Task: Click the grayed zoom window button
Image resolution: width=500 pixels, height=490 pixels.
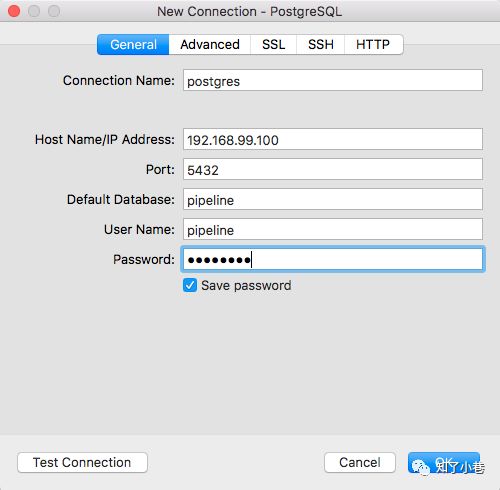Action: [54, 11]
